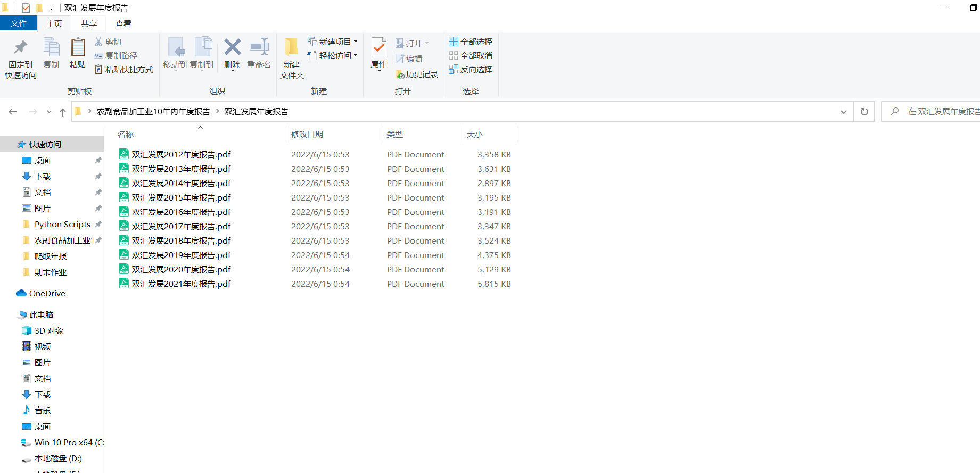Click Select none (全部取消)
Viewport: 980px width, 473px height.
pos(471,55)
